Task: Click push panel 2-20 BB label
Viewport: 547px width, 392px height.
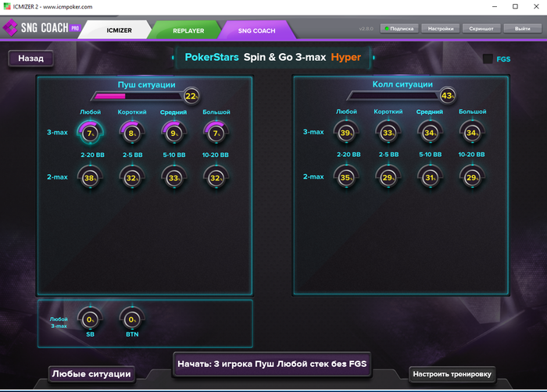Action: (x=92, y=155)
